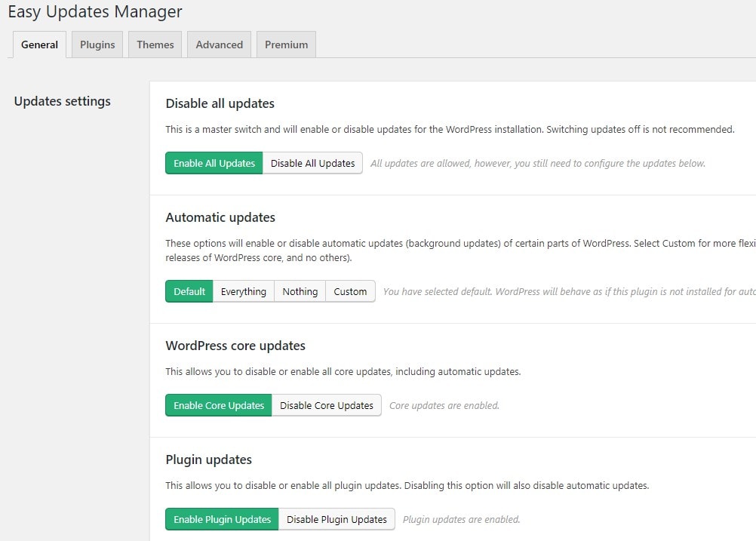
Task: Select Default for automatic updates
Action: pyautogui.click(x=189, y=291)
